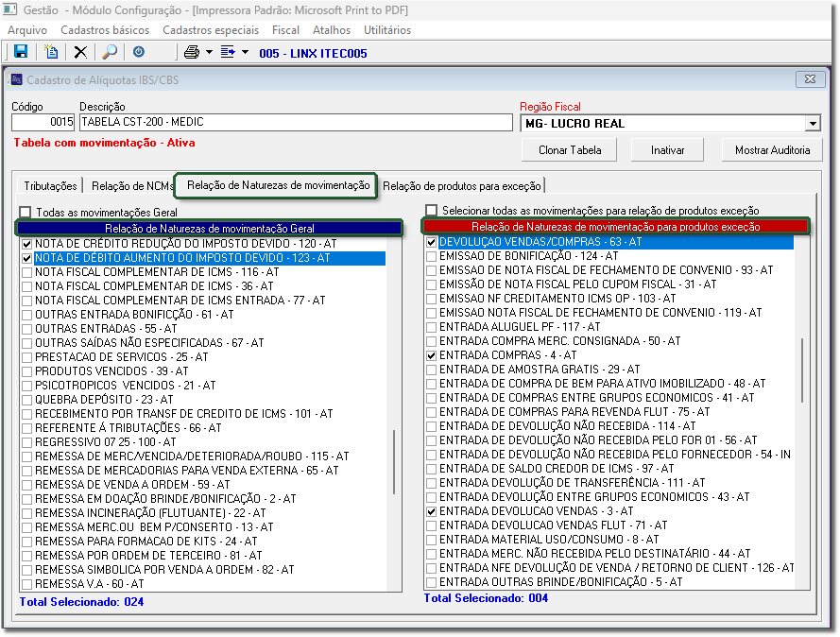Open the Cadastros especiais menu
Screen dimensions: 840x637
click(x=210, y=30)
